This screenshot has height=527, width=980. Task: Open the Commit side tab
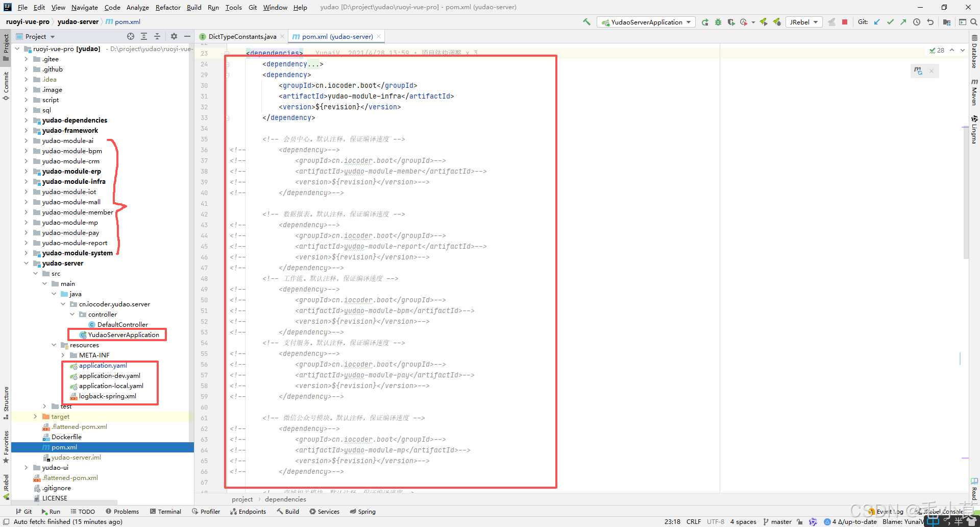6,86
